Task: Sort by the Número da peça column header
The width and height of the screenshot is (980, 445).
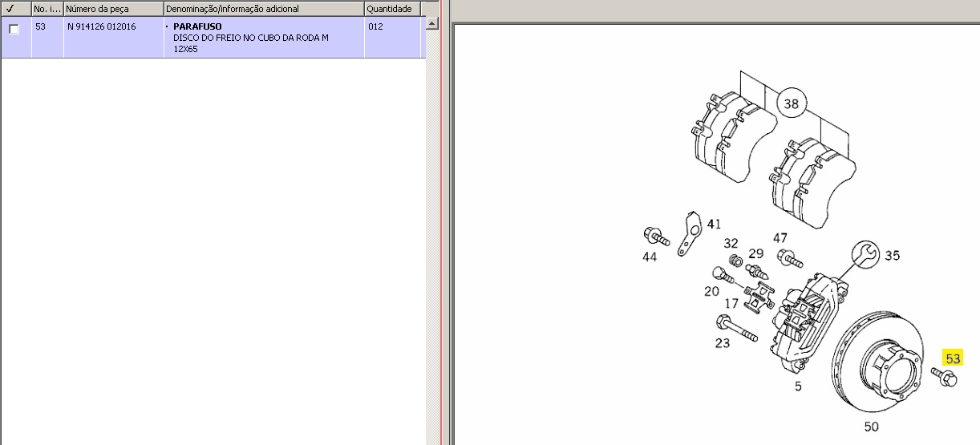Action: tap(112, 9)
